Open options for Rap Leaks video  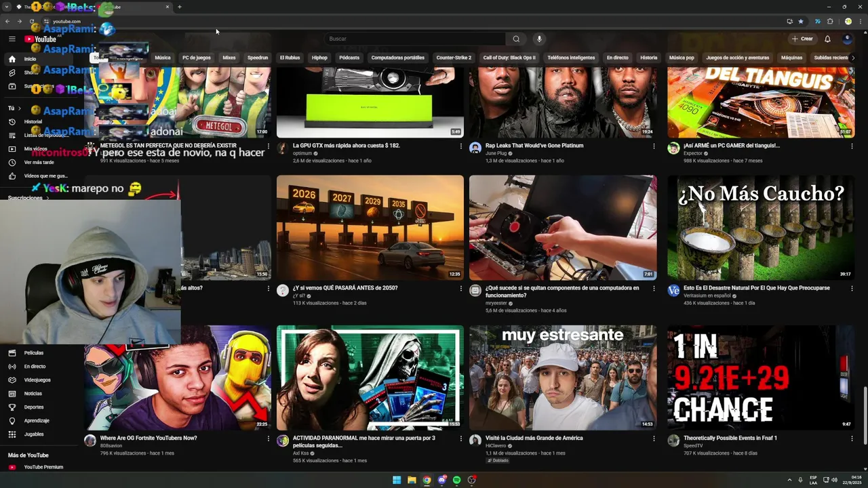[654, 146]
